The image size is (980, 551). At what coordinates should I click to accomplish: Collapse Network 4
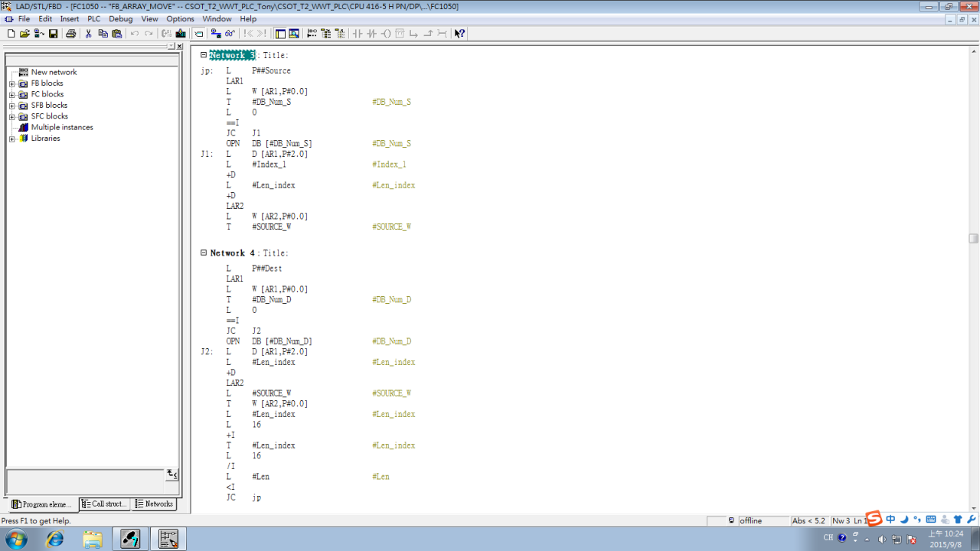(204, 253)
